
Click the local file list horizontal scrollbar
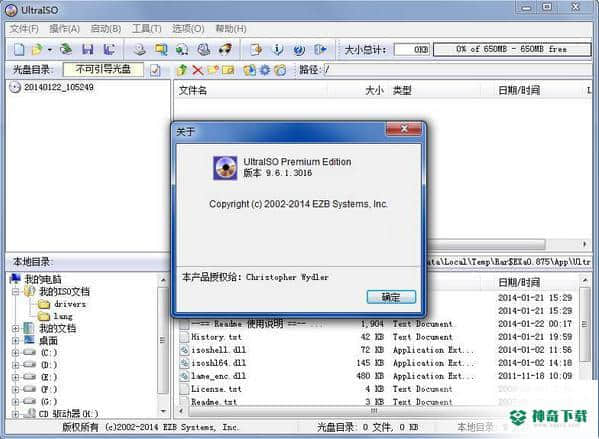tap(374, 411)
